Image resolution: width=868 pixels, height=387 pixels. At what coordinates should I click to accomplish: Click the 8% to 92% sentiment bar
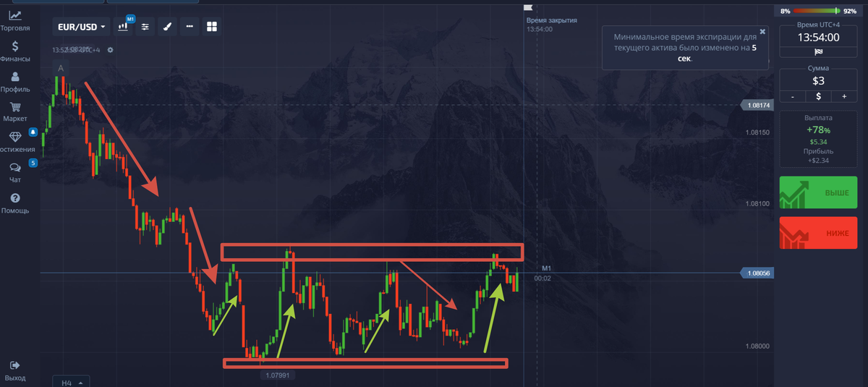pyautogui.click(x=818, y=12)
